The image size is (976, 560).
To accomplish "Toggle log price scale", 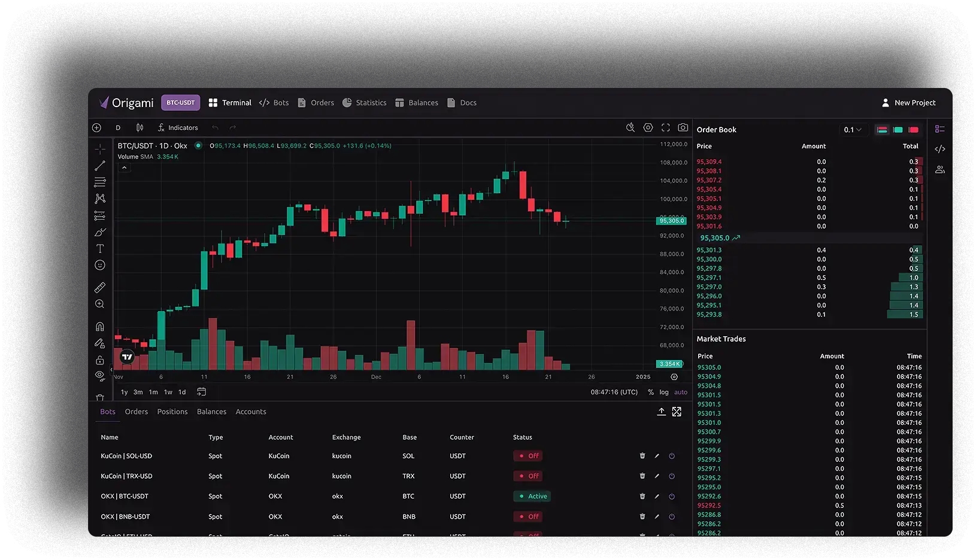I will pos(664,392).
